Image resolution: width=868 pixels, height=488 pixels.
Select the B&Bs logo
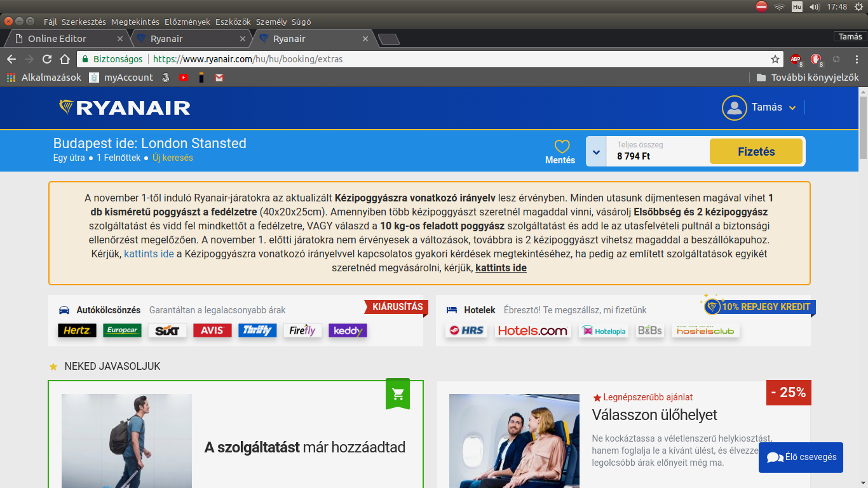pos(649,330)
